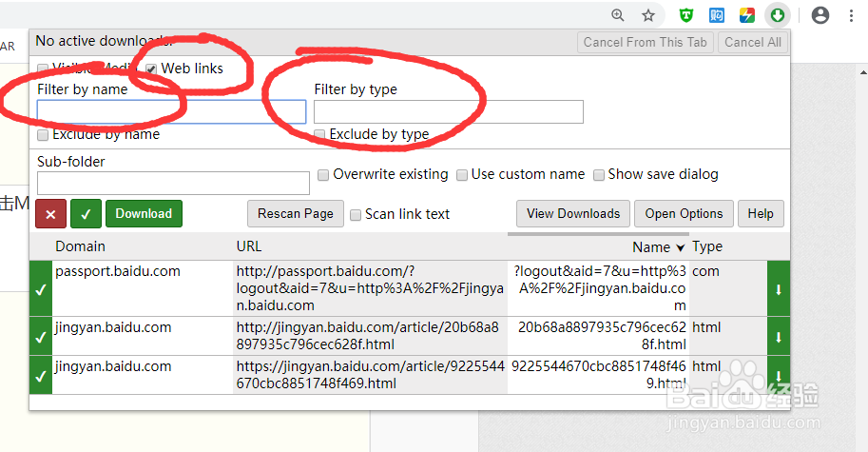This screenshot has height=452, width=868.
Task: Click the red X deselect button
Action: point(51,214)
